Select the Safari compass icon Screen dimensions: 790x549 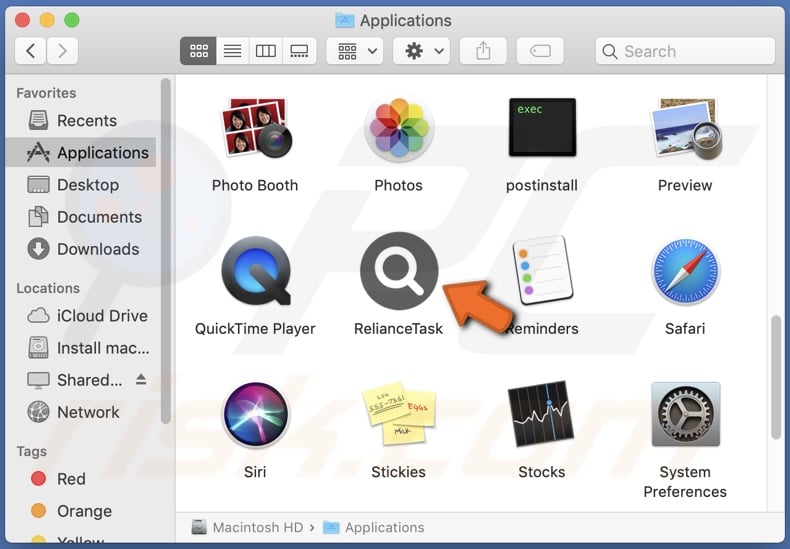pyautogui.click(x=685, y=271)
